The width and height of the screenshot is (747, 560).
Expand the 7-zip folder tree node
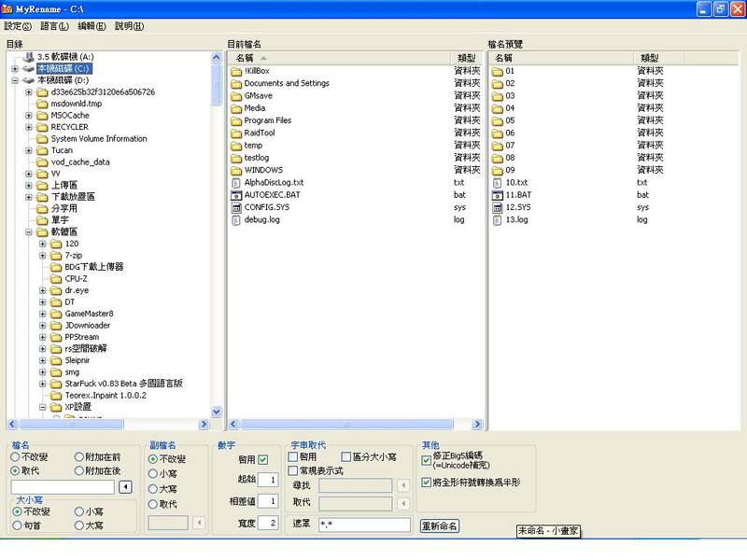tap(43, 256)
